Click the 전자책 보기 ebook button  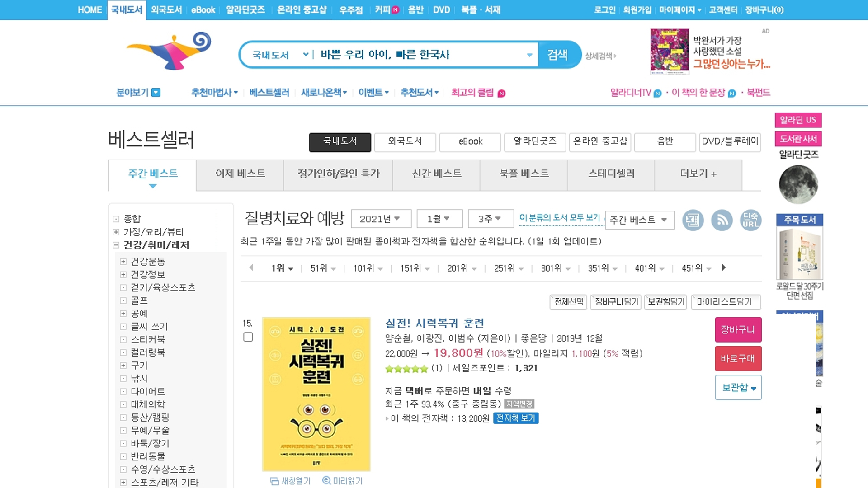click(x=515, y=418)
